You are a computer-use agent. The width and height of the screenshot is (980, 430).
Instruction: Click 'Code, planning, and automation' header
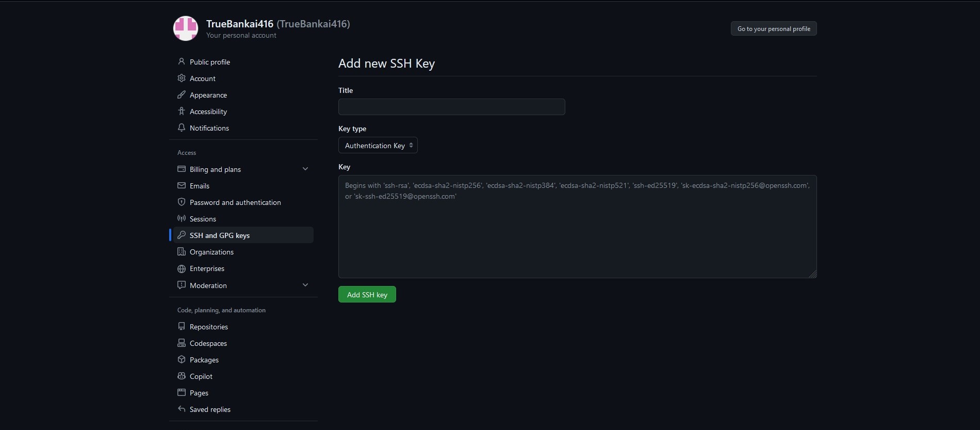pos(221,310)
